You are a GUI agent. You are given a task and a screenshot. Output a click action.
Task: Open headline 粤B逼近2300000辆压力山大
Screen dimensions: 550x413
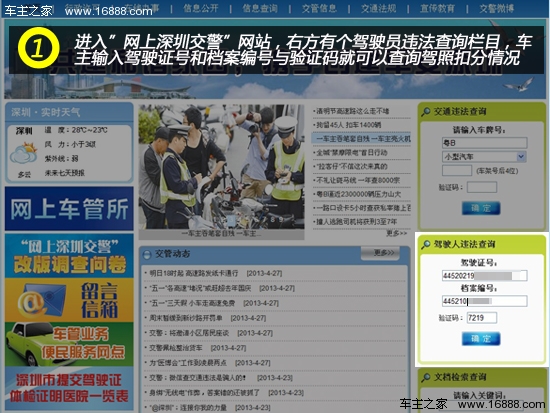click(x=358, y=194)
